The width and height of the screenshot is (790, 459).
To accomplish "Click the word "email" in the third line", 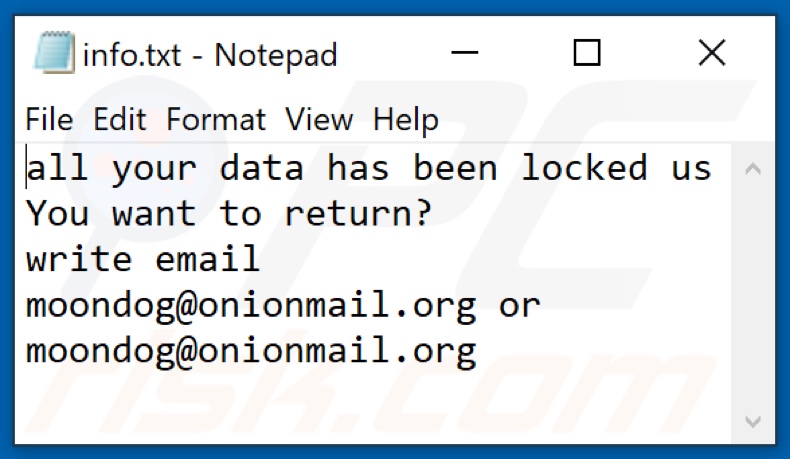I will pos(207,260).
